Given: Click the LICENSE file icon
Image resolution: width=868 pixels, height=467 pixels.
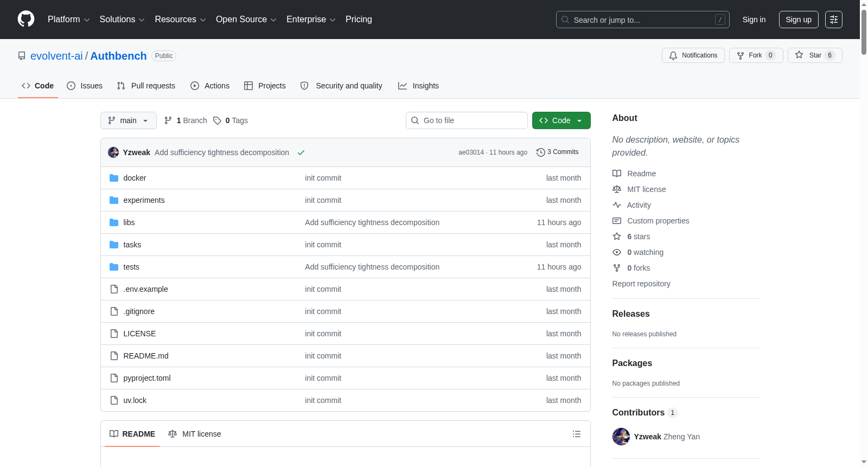Looking at the screenshot, I should [114, 334].
